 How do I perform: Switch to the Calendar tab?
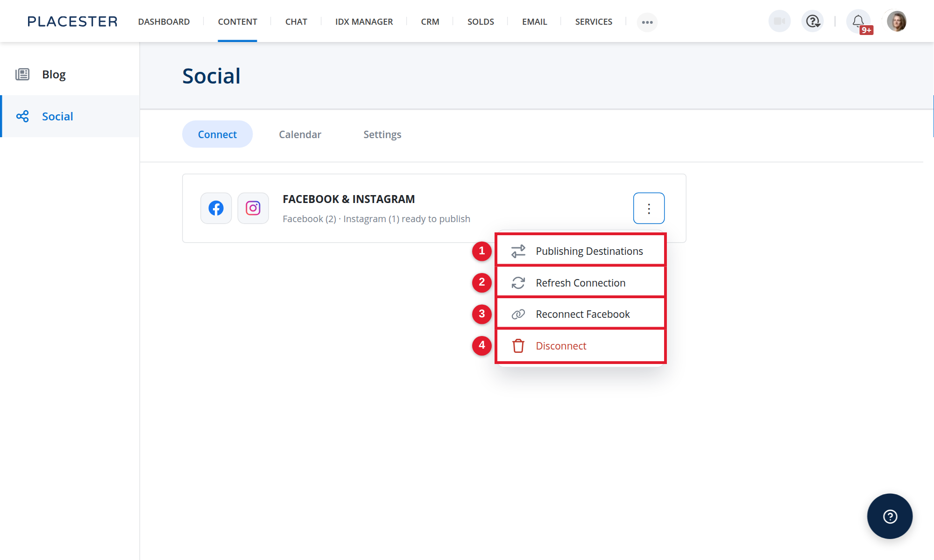[x=300, y=134]
